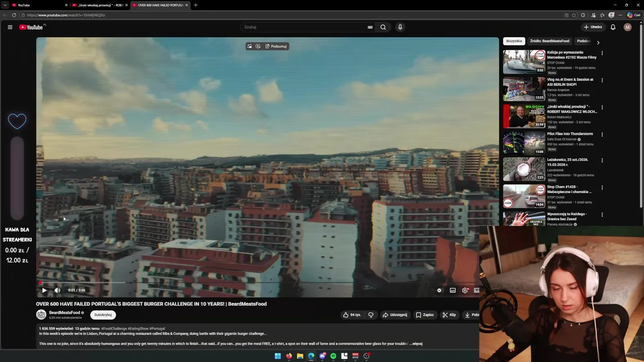Click the Podsumuj summarize button over video

[276, 46]
